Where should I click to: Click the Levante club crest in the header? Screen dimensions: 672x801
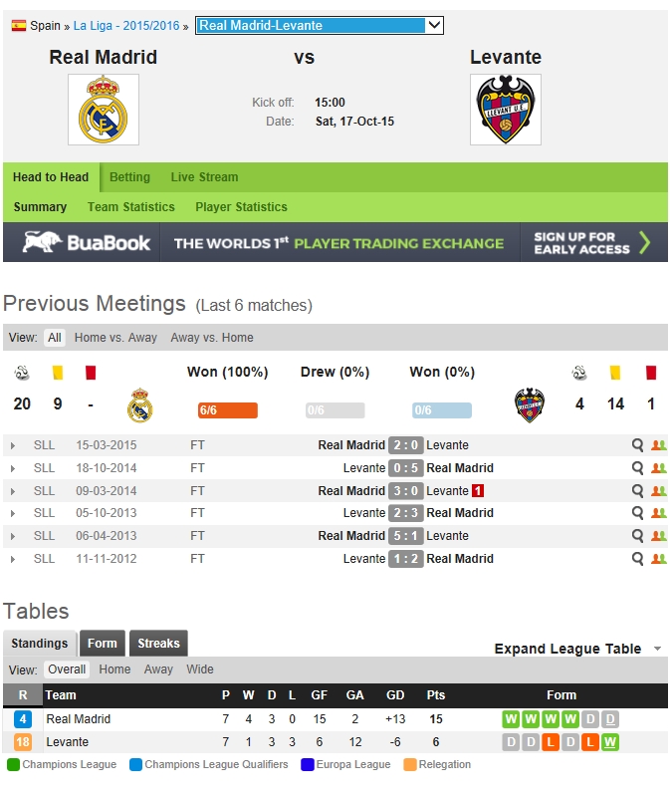tap(506, 110)
